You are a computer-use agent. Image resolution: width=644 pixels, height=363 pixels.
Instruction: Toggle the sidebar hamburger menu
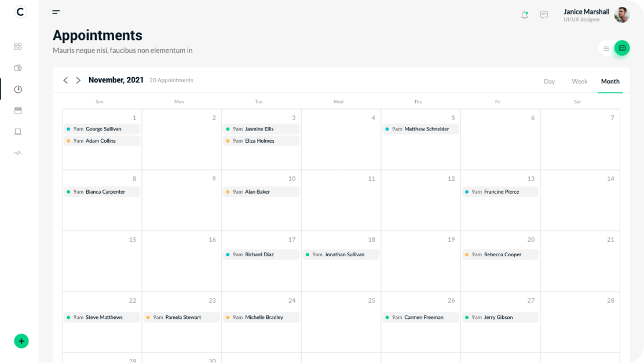56,12
